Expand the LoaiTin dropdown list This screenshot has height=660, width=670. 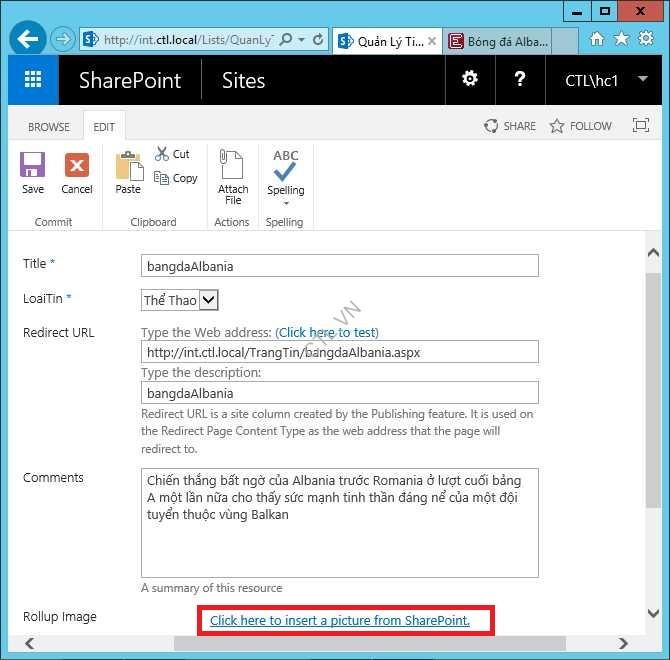pos(208,300)
